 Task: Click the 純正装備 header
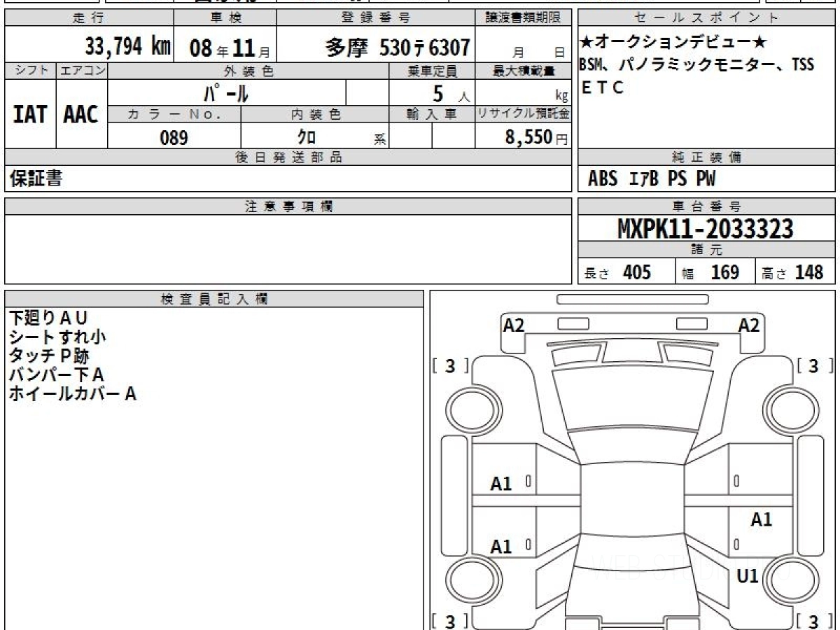[x=707, y=157]
